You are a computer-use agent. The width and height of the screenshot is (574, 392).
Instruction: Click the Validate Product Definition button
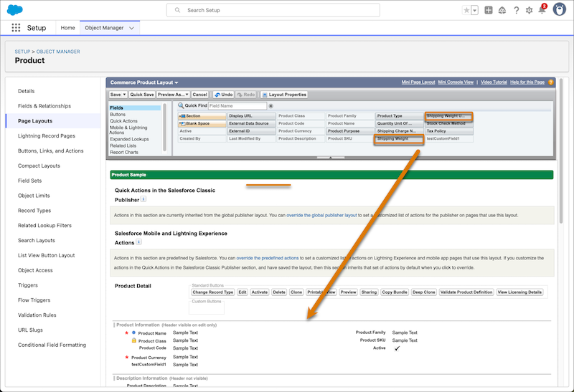click(x=466, y=292)
